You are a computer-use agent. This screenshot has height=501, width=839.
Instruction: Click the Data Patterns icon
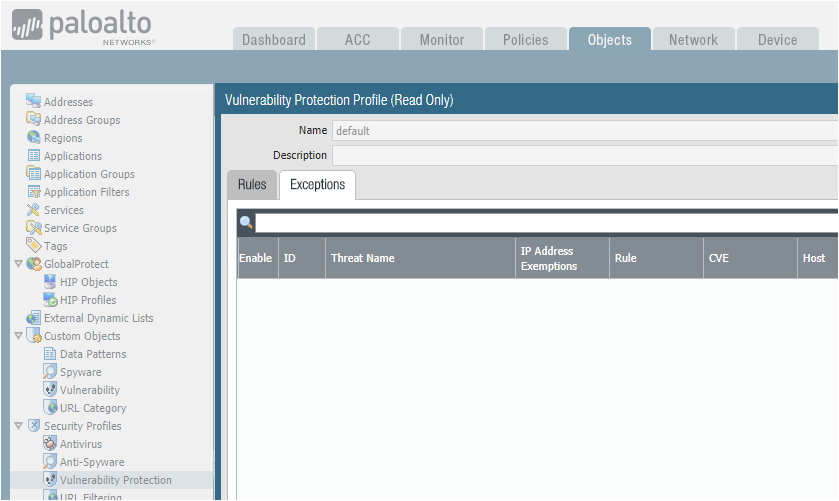coord(50,353)
